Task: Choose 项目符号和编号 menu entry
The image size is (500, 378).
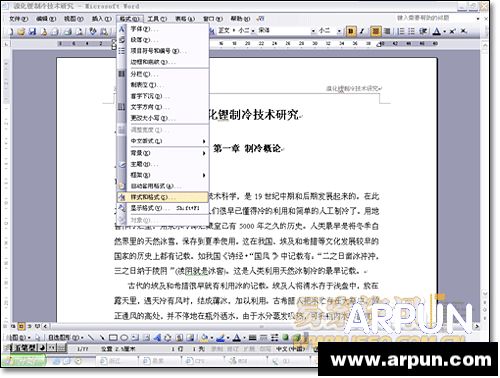Action: 163,51
